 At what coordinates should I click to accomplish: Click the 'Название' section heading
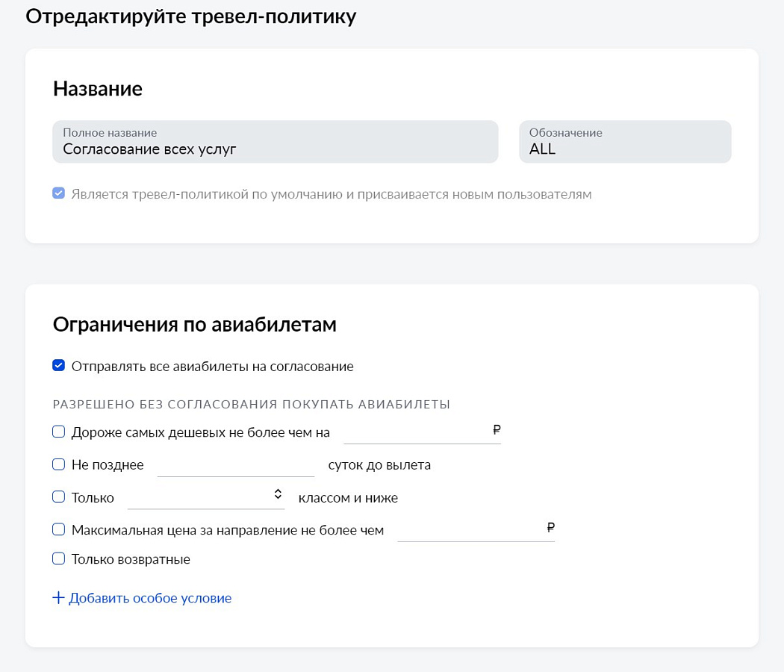[x=98, y=89]
